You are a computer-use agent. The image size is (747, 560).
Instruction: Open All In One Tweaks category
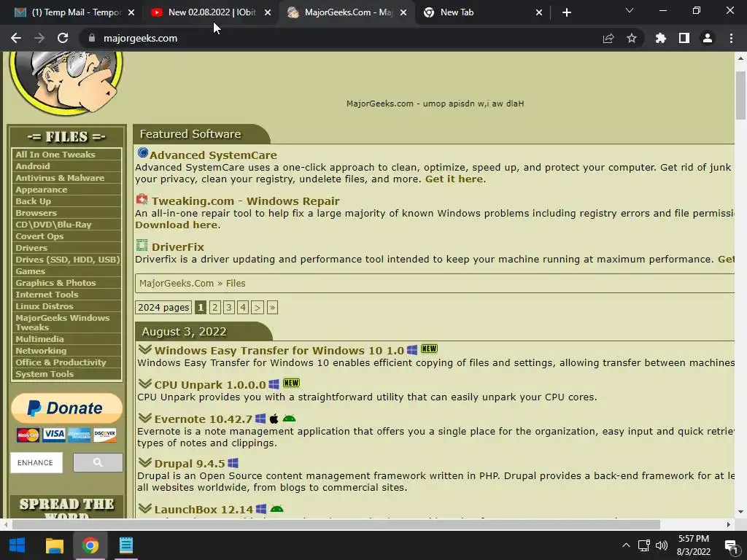coord(55,155)
